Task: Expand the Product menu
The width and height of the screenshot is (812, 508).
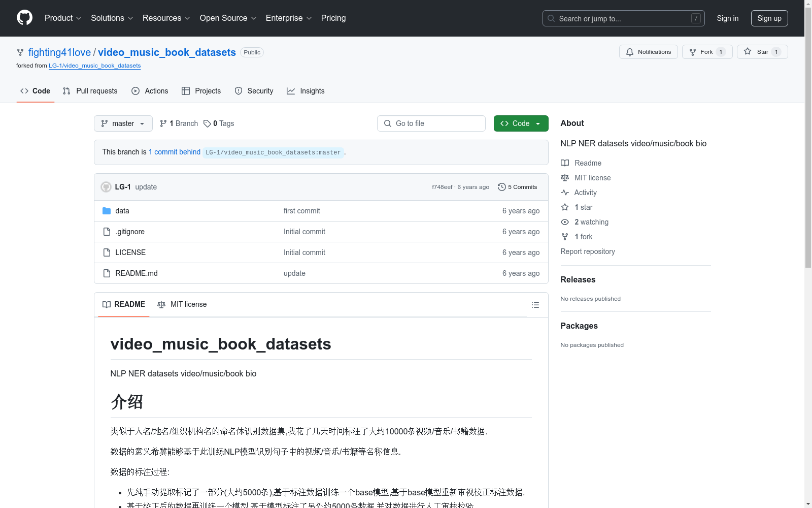Action: click(x=63, y=18)
